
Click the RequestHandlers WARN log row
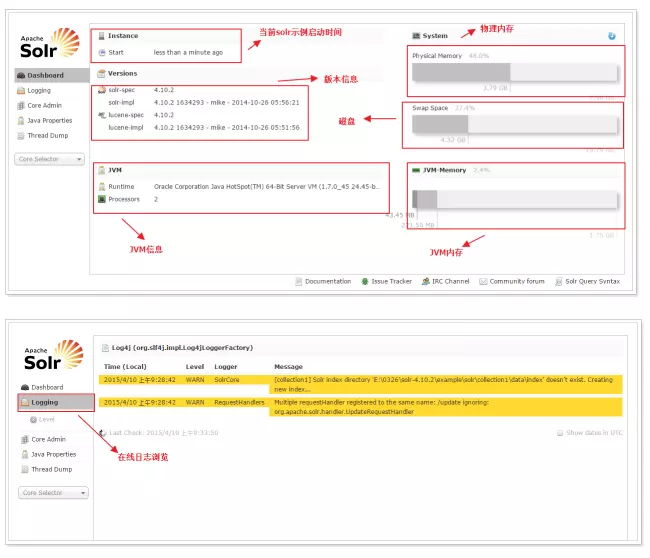click(360, 407)
